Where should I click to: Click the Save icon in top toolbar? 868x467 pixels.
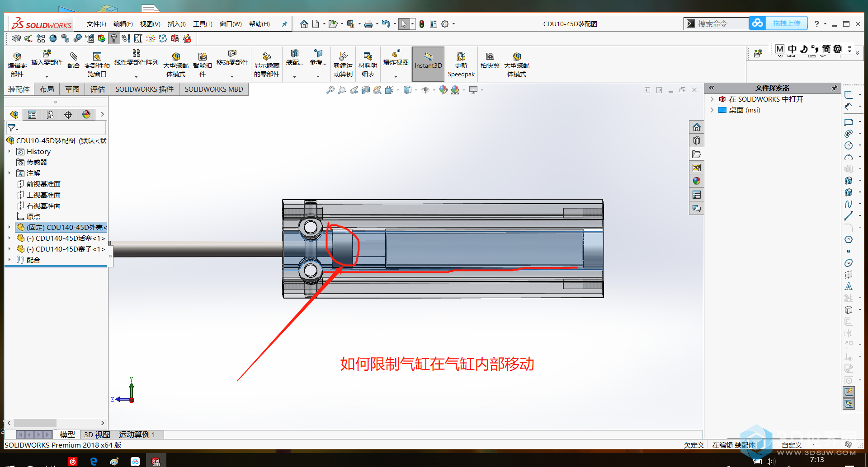click(350, 24)
